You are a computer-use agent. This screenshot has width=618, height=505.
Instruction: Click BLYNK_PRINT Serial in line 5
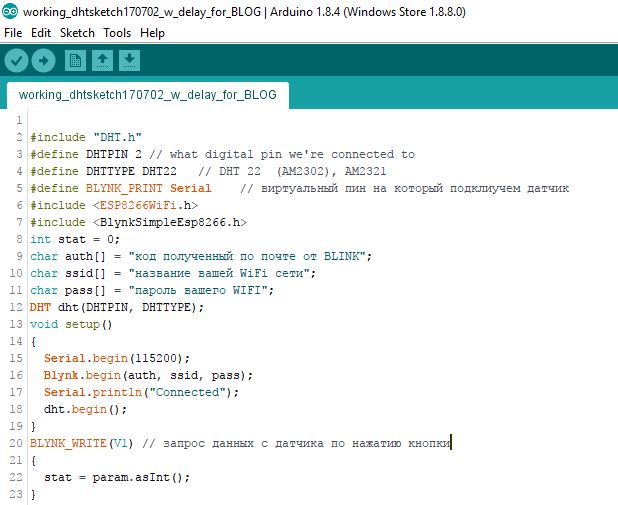[x=149, y=188]
